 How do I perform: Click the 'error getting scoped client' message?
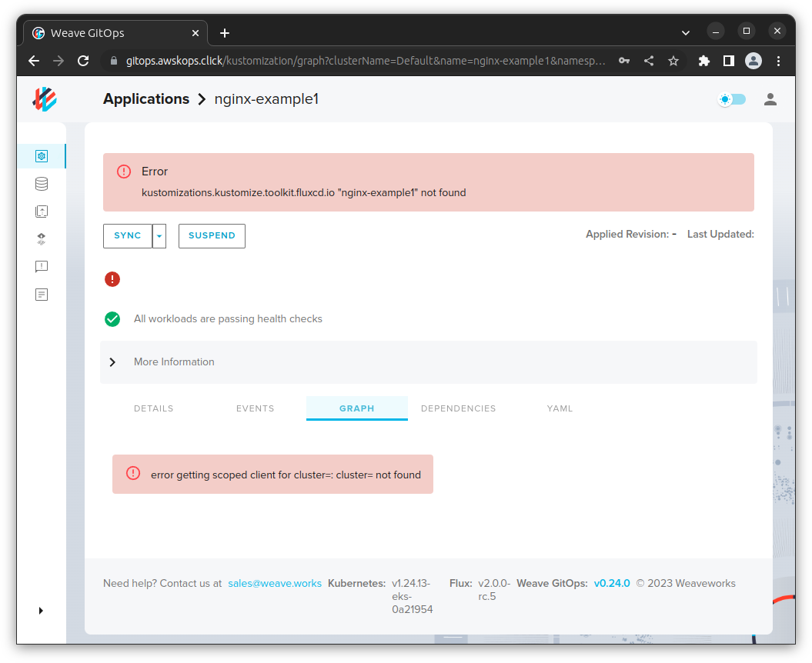[x=286, y=475]
